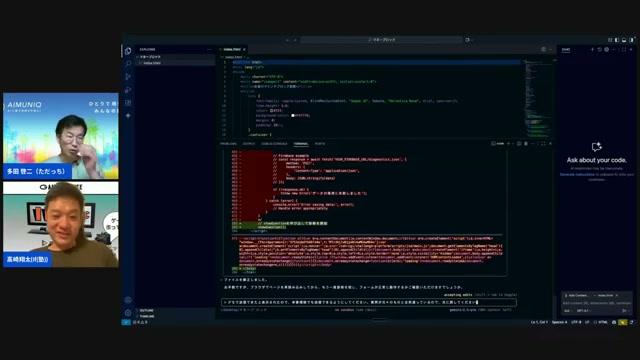Image resolution: width=640 pixels, height=360 pixels.
Task: Switch to the PROBLEMS panel tab
Action: click(x=228, y=144)
